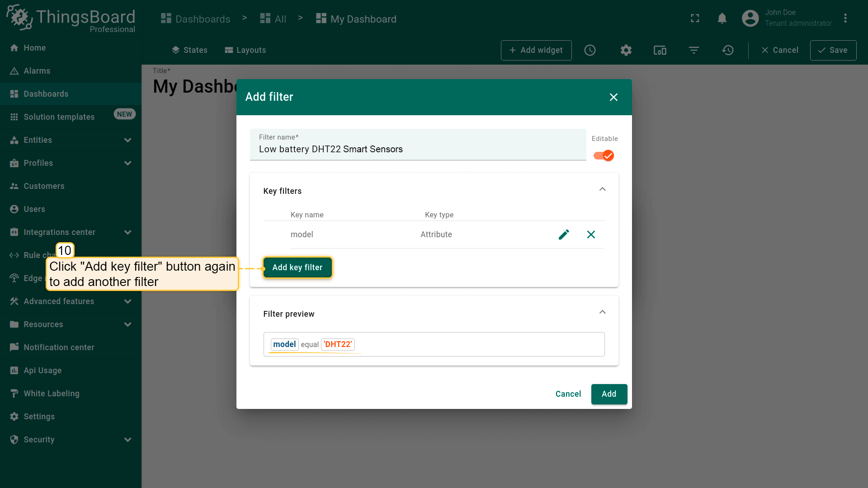
Task: Open entity aliases icon in toolbar
Action: (660, 50)
